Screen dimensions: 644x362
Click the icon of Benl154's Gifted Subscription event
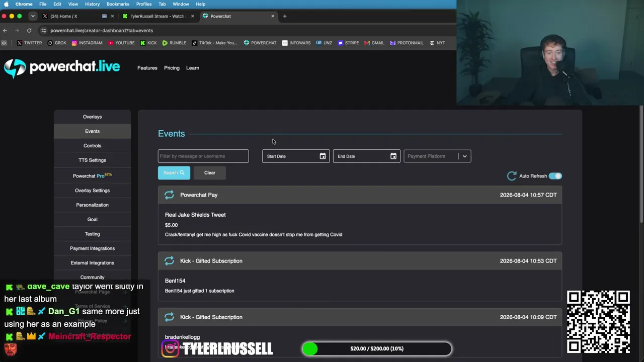169,260
